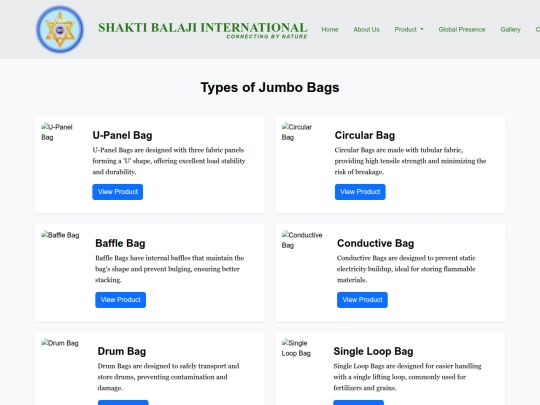Click the Shakti Balaji star logo

[60, 29]
